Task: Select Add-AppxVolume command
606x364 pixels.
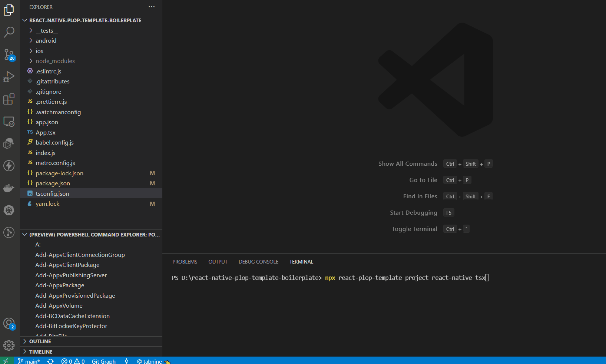Action: (x=59, y=306)
